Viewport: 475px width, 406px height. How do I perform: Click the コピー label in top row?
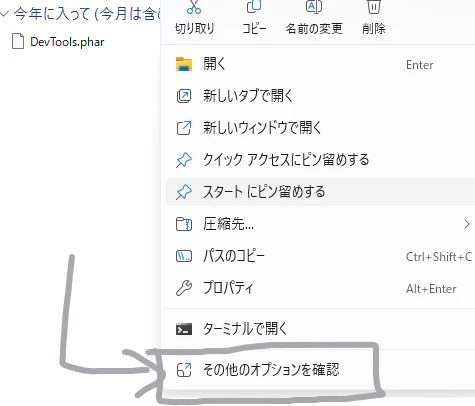254,29
